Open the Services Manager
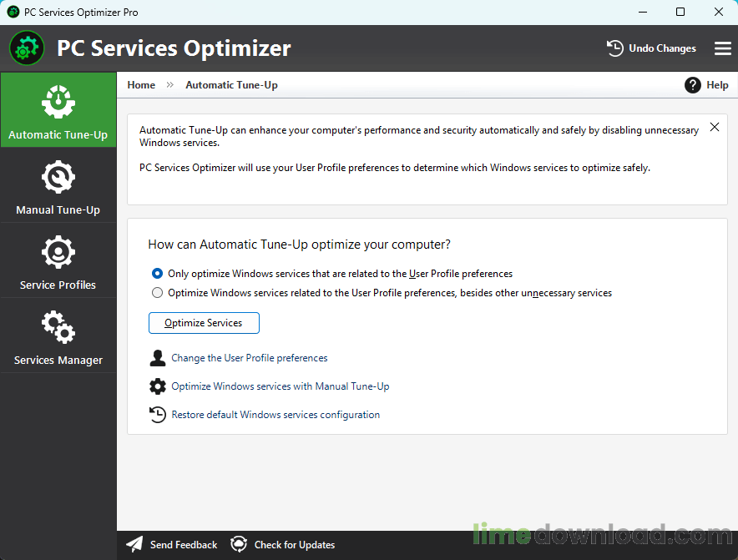The height and width of the screenshot is (560, 738). pos(58,335)
